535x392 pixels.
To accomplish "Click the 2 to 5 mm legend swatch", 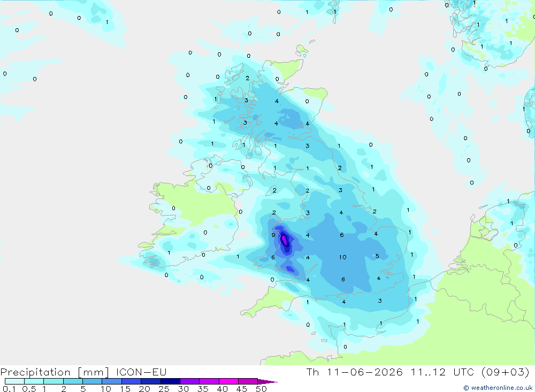I will pos(73,381).
